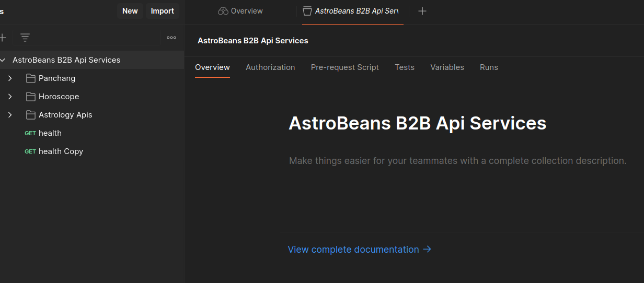Click the arrow icon beside View complete documentation
Viewport: 644px width, 283px height.
[x=427, y=250]
